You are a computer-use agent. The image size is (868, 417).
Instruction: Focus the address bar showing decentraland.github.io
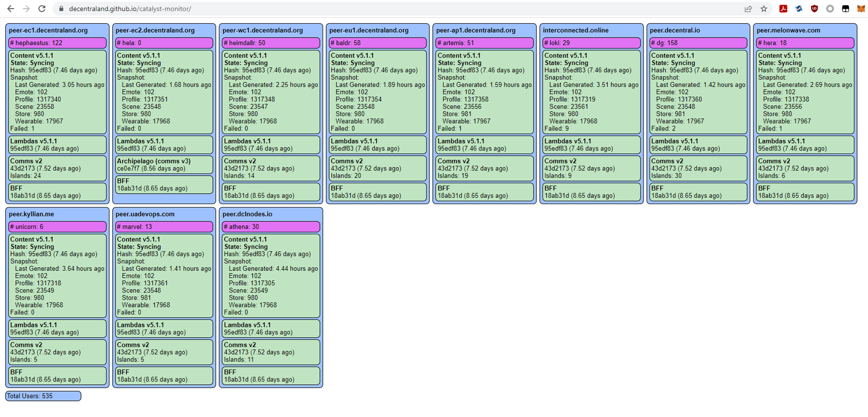[x=399, y=9]
